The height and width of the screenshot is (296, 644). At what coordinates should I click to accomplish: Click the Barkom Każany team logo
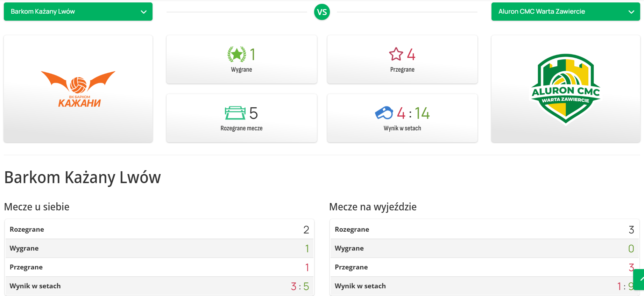78,89
